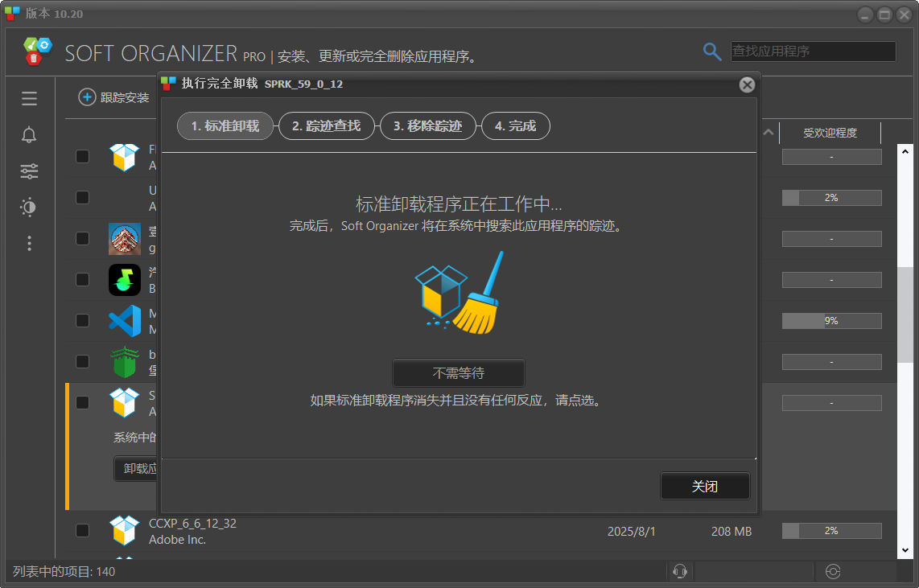
Task: Open the hamburger menu in sidebar
Action: click(x=29, y=98)
